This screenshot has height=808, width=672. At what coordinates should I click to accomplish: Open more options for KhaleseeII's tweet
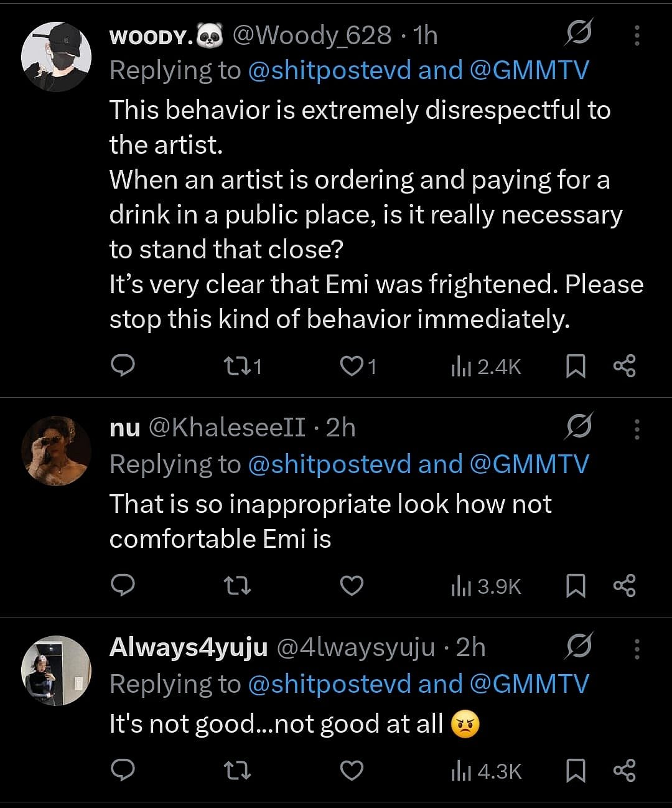pyautogui.click(x=637, y=429)
